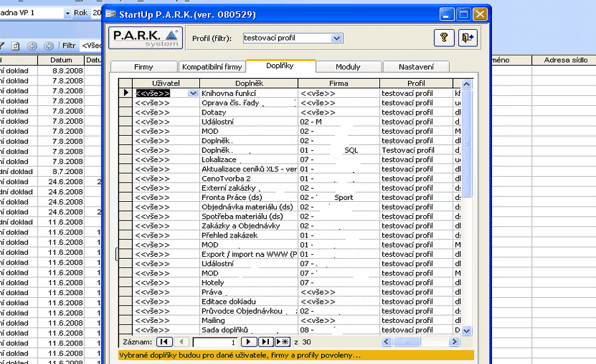Image resolution: width=596 pixels, height=364 pixels.
Task: Open the Filtr combo in background window
Action: click(x=91, y=46)
